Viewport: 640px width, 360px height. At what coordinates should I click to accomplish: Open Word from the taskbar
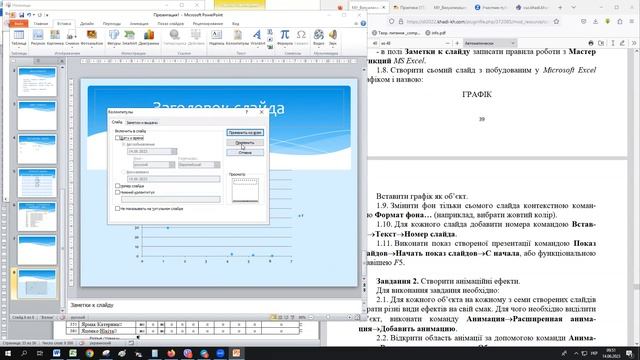tap(57, 353)
